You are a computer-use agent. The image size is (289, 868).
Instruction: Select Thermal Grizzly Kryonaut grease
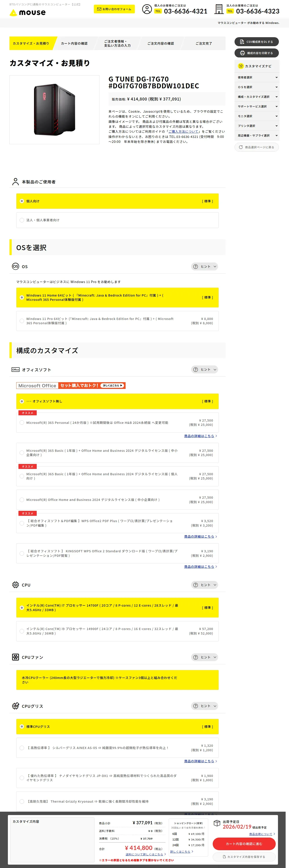pyautogui.click(x=117, y=801)
